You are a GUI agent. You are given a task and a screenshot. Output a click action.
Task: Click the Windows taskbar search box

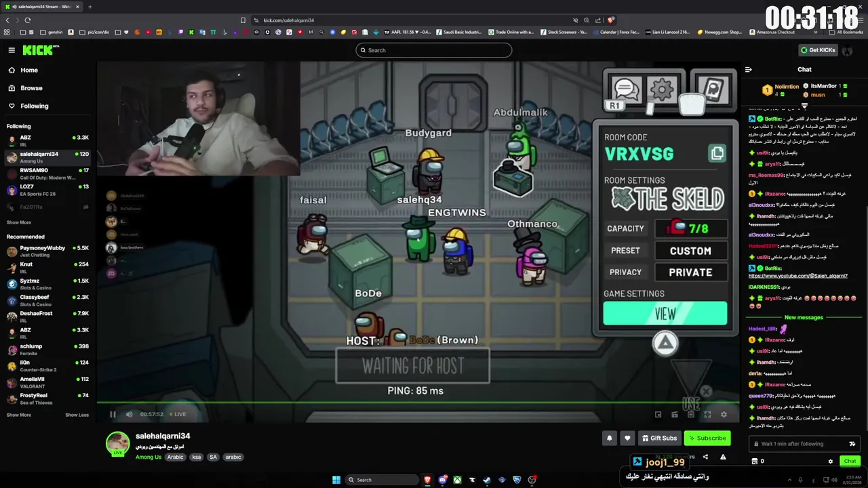(382, 480)
